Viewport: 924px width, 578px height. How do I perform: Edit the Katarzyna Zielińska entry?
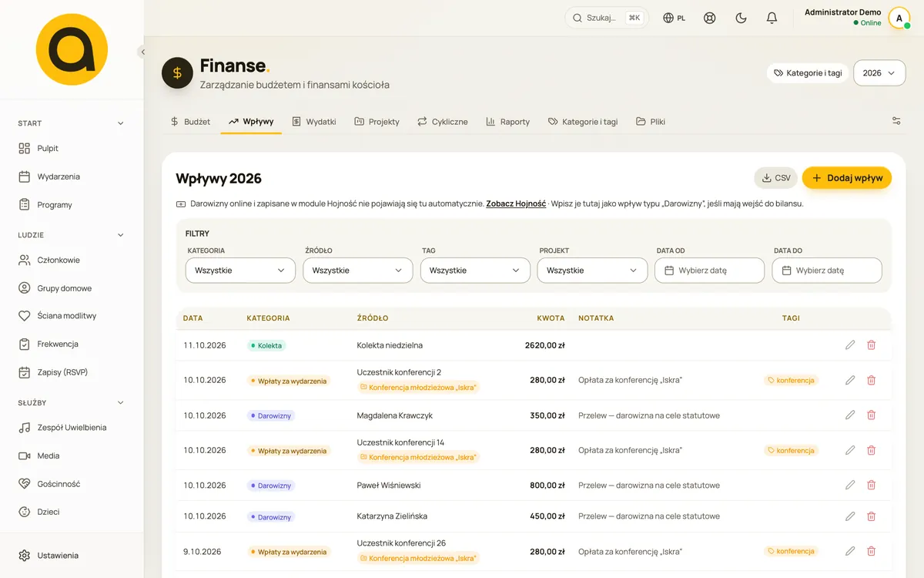[850, 516]
